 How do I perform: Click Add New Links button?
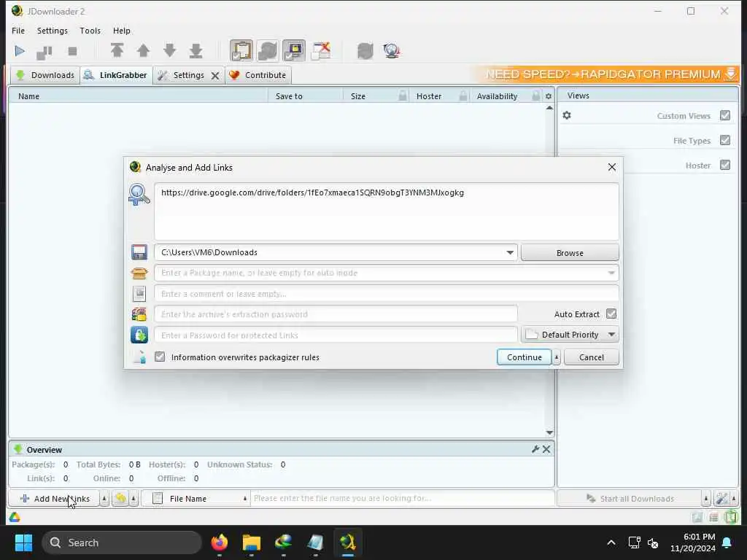54,499
